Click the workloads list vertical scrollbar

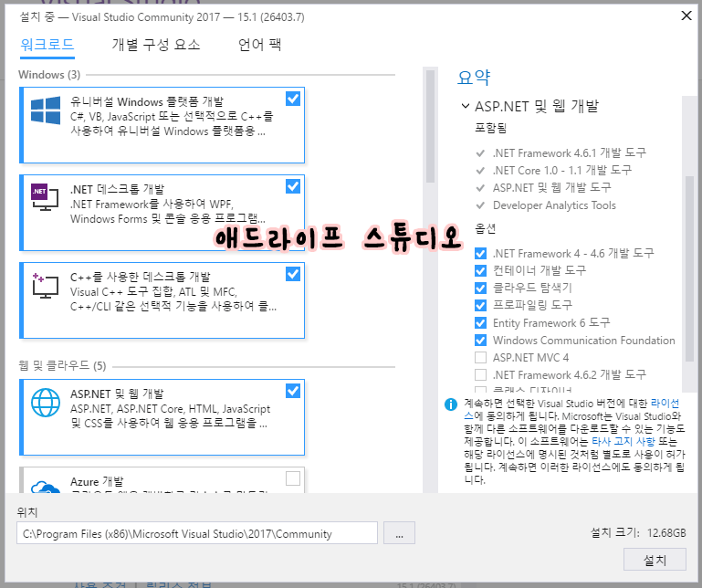pyautogui.click(x=430, y=126)
